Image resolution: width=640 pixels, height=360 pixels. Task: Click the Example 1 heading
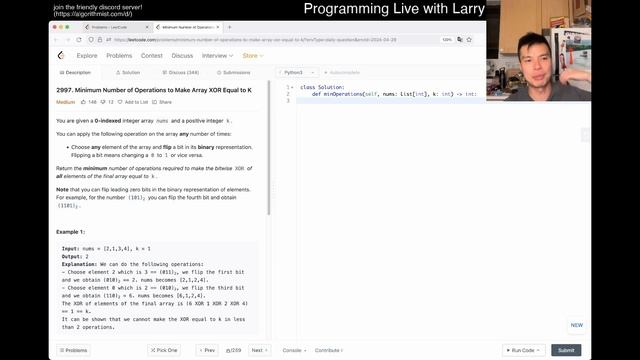(70, 232)
